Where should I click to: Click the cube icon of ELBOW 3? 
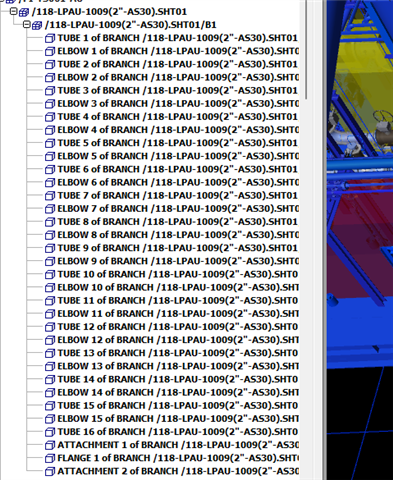(x=50, y=104)
